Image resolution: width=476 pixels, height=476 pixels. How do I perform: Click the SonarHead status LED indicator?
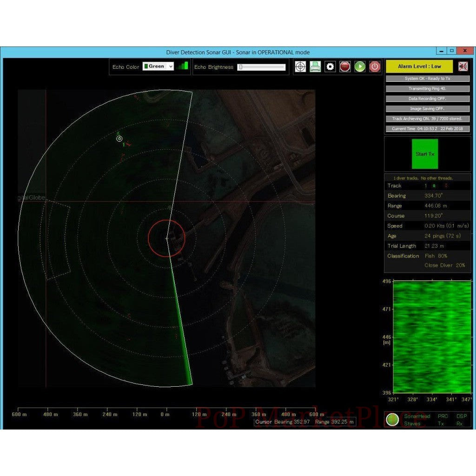pos(393,419)
